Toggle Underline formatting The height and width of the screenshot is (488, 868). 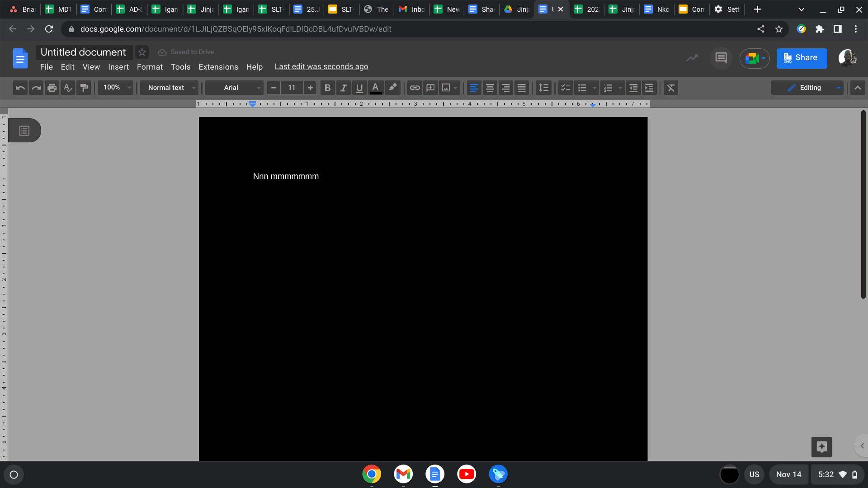(359, 88)
